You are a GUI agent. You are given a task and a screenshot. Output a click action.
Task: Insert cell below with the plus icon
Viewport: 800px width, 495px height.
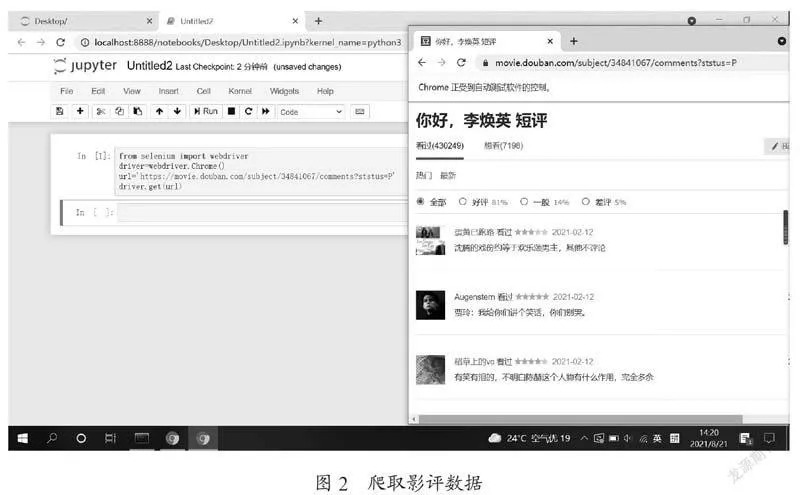point(80,111)
